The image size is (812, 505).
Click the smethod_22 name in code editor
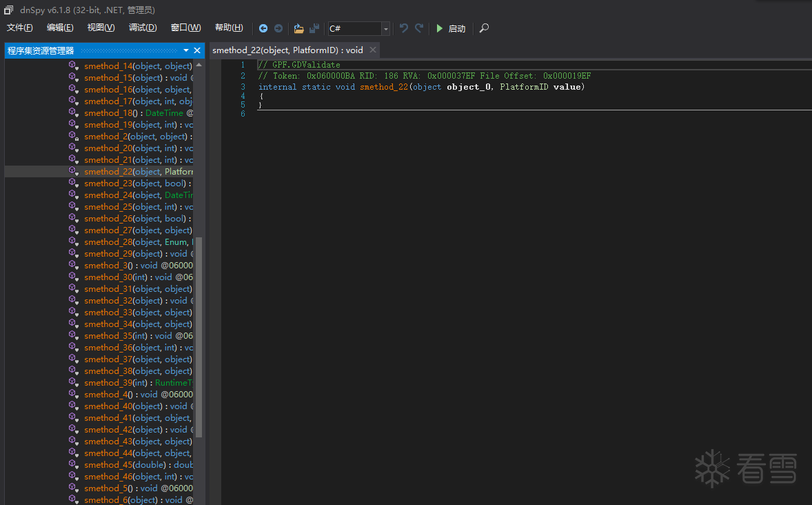[383, 87]
